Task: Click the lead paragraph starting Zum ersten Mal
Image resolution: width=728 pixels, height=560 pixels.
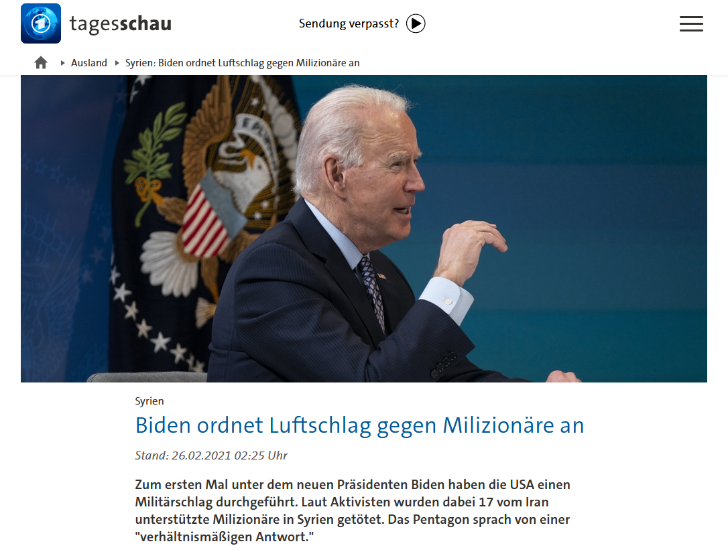Action: (353, 510)
